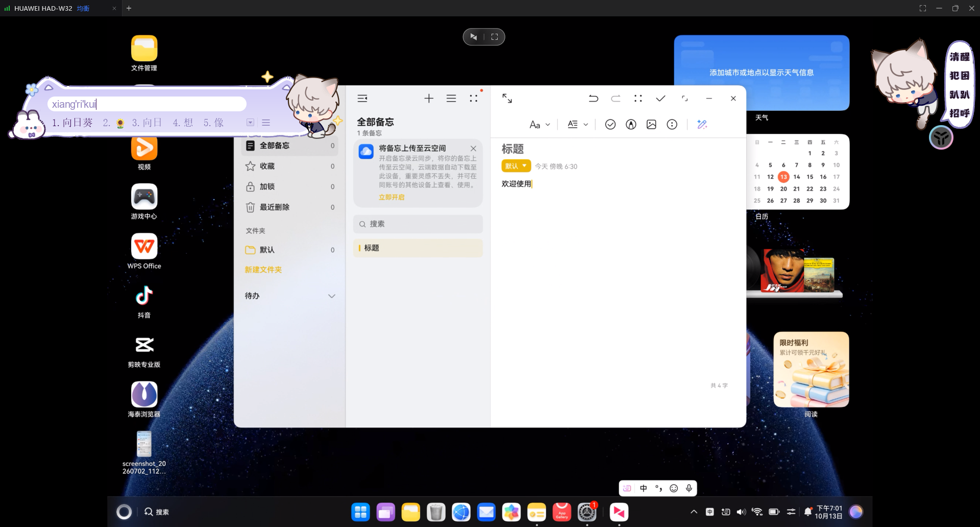Open the four-dot menu in editor header
Viewport: 980px width, 527px height.
[x=638, y=99]
